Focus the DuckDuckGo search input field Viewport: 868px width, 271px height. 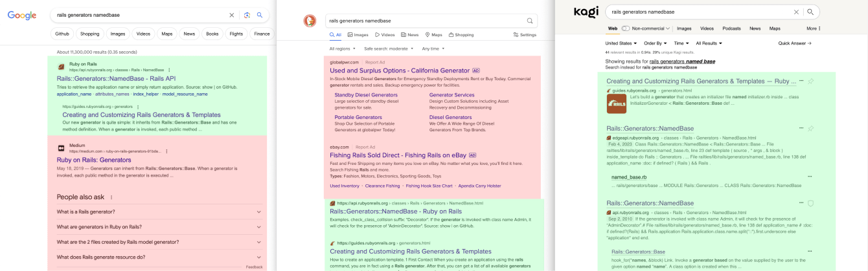tap(424, 21)
